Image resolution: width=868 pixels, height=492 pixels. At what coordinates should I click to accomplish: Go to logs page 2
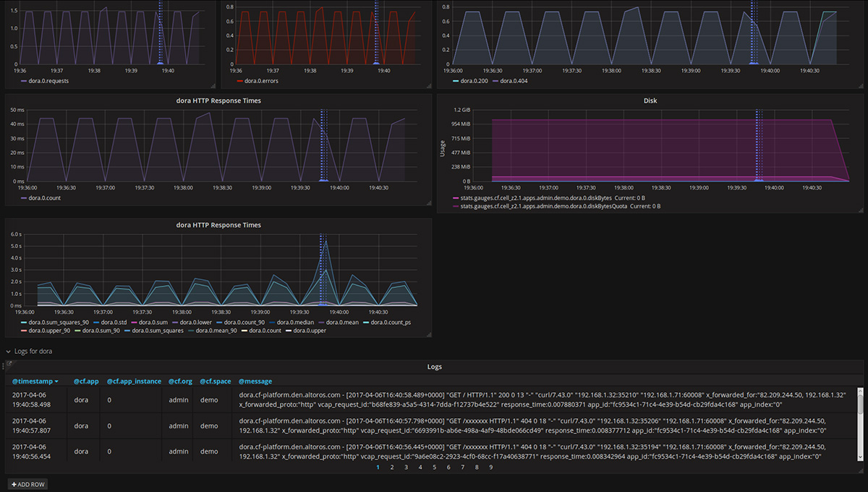point(392,467)
